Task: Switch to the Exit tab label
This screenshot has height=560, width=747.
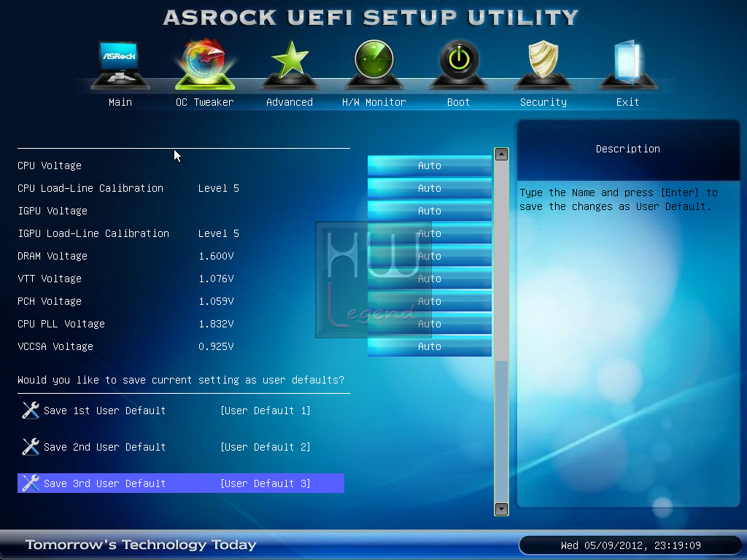Action: tap(627, 102)
